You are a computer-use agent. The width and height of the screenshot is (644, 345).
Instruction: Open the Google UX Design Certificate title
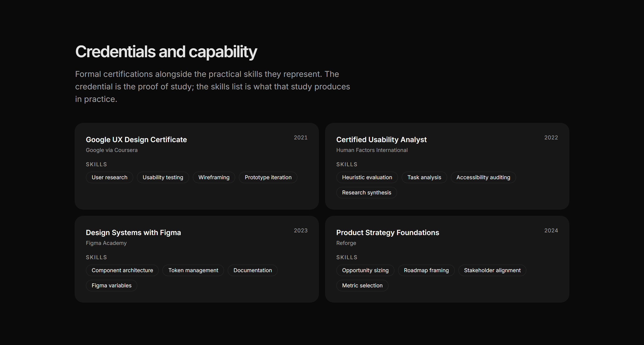coord(136,140)
